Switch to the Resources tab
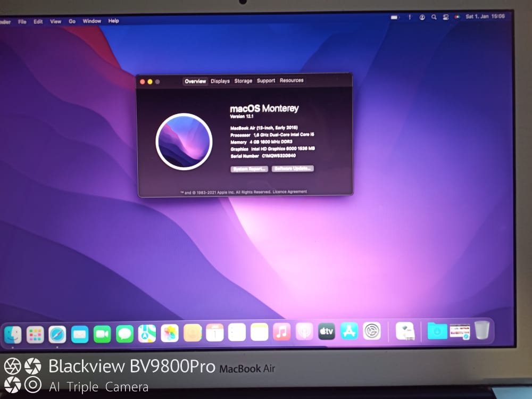 (292, 80)
